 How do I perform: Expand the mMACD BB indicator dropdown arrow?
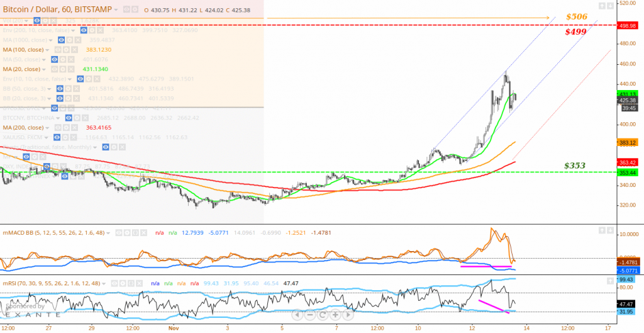[x=108, y=233]
